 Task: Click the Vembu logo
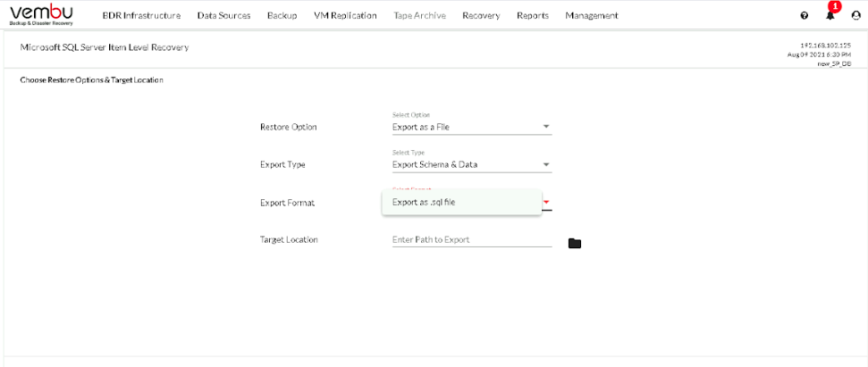tap(41, 15)
